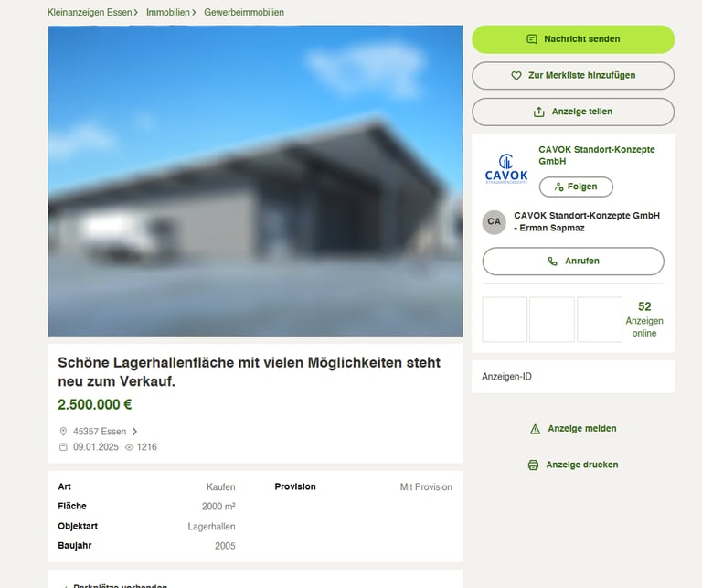Image resolution: width=702 pixels, height=588 pixels.
Task: Open second seller listing thumbnail
Action: pos(552,319)
